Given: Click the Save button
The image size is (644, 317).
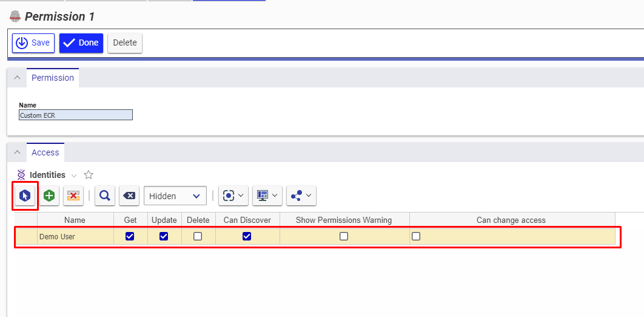Looking at the screenshot, I should pyautogui.click(x=33, y=43).
